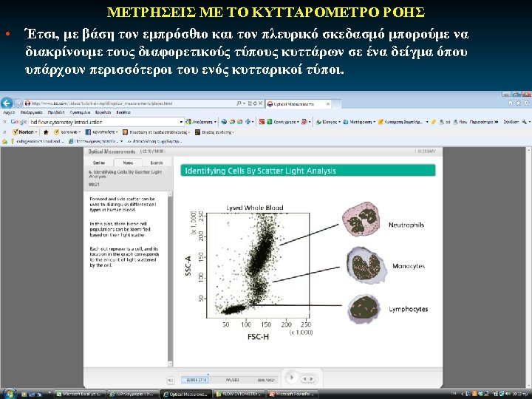
Task: Click the Google+ red icon on toolbar
Action: click(262, 122)
